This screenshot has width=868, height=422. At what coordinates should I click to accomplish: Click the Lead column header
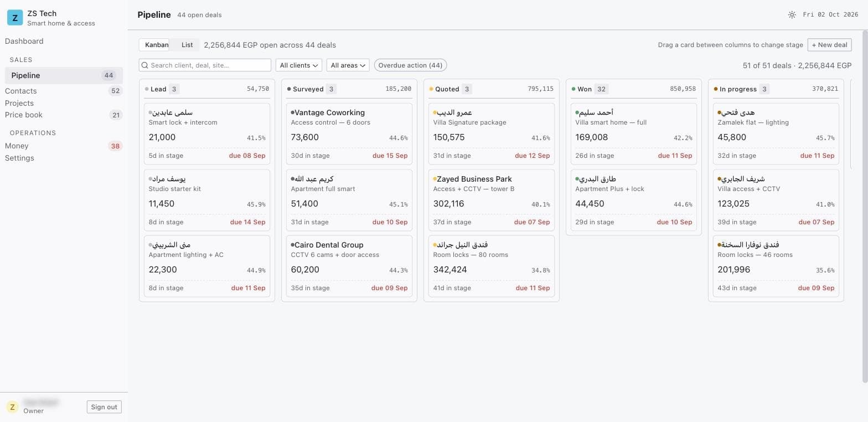(207, 89)
